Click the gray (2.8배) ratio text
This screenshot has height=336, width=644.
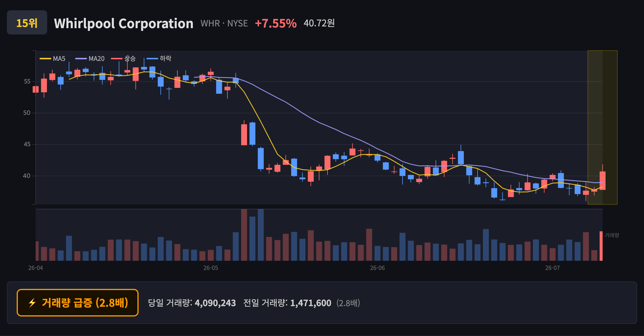(348, 303)
